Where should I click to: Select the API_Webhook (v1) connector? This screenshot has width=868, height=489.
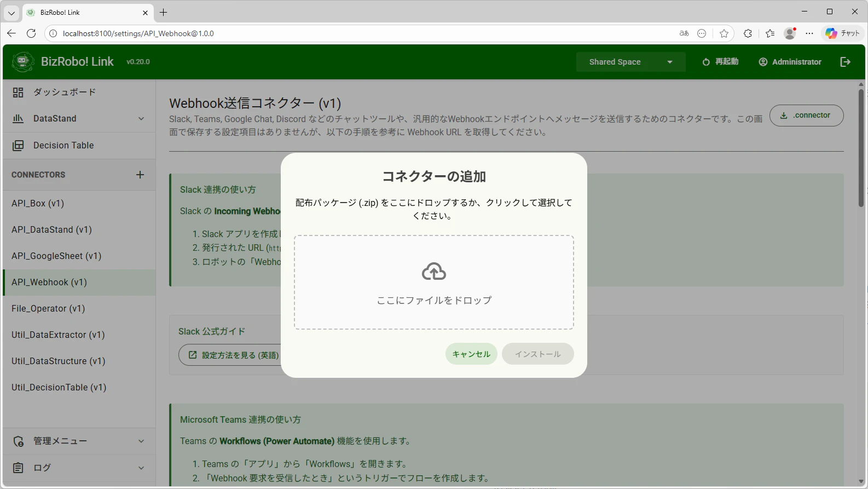coord(79,283)
